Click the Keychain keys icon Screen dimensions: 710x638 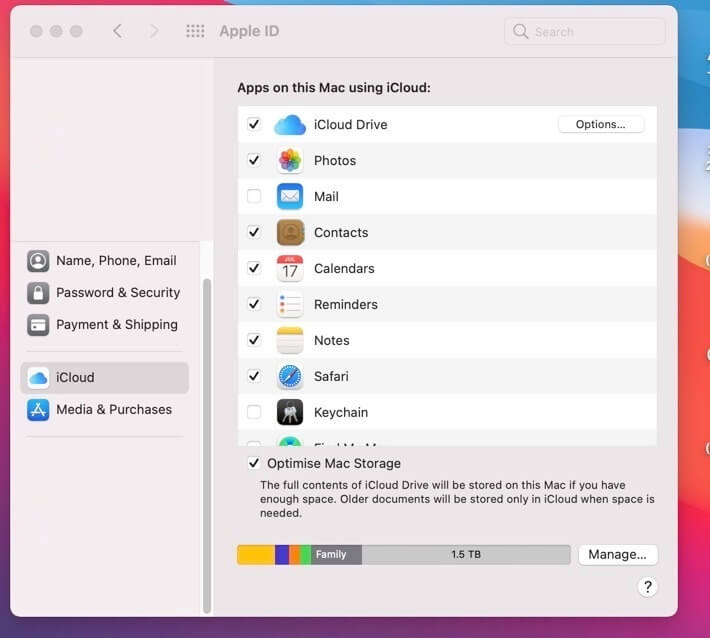tap(290, 412)
